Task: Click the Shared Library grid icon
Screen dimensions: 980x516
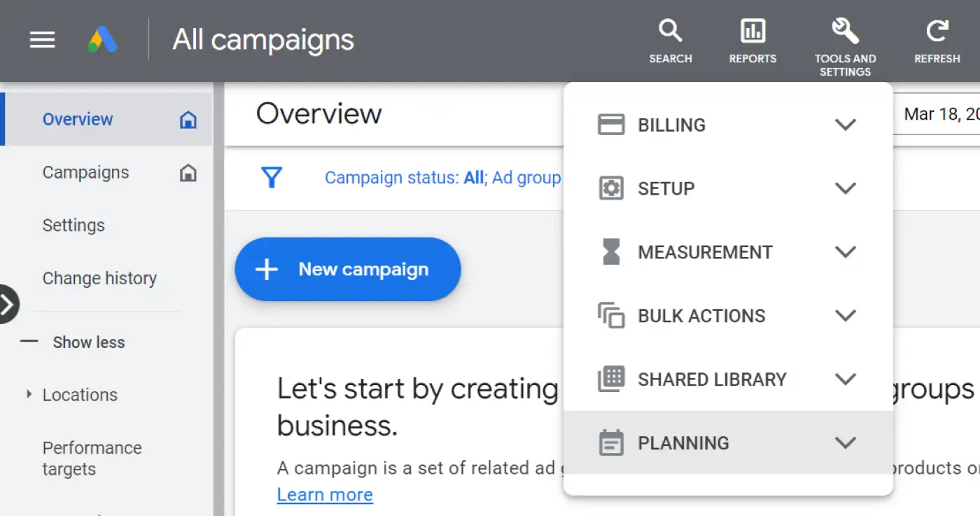Action: (611, 379)
